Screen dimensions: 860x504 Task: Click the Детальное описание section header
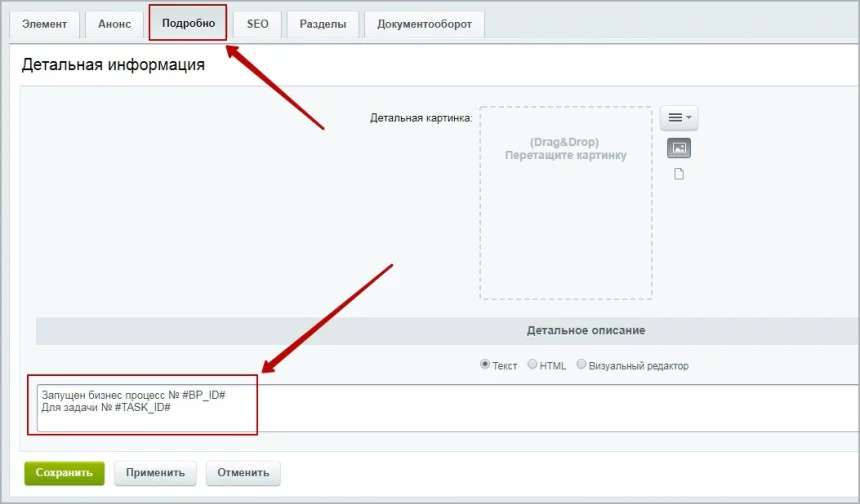(x=585, y=330)
